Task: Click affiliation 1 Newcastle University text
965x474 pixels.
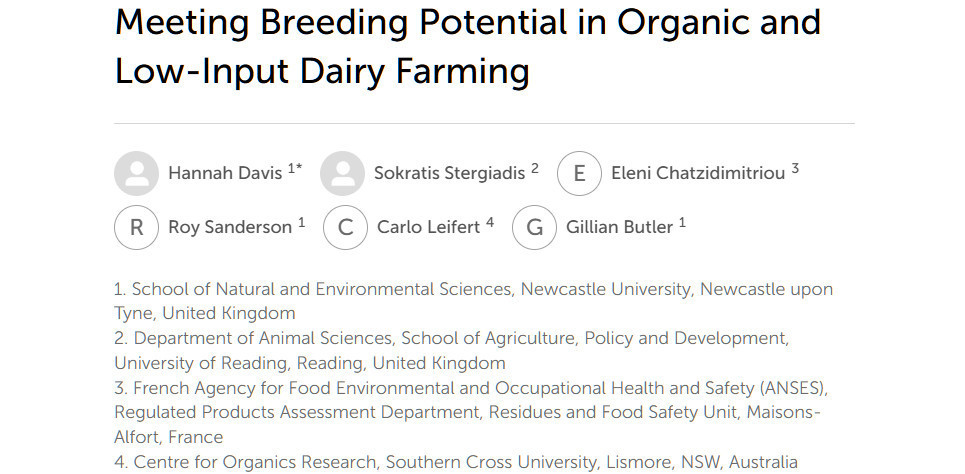Action: tap(473, 301)
